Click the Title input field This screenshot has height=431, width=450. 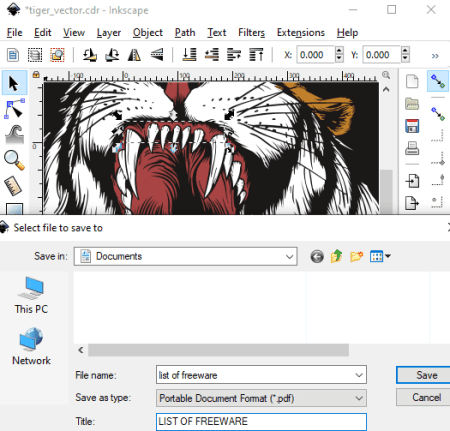[261, 422]
